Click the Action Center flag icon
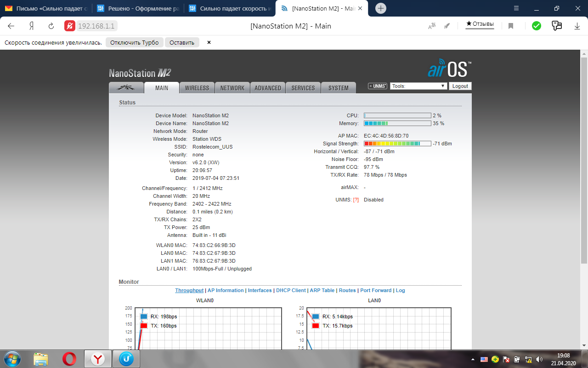 coord(506,359)
